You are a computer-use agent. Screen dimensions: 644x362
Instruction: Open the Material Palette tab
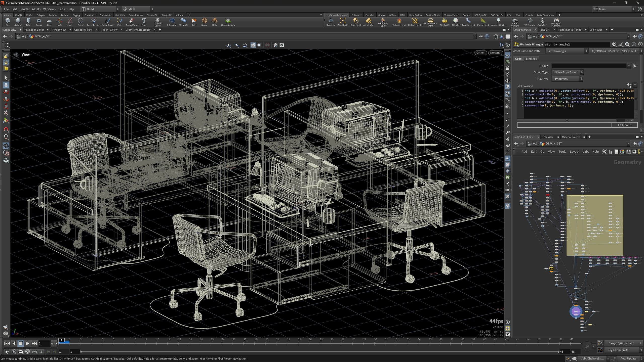(x=571, y=137)
